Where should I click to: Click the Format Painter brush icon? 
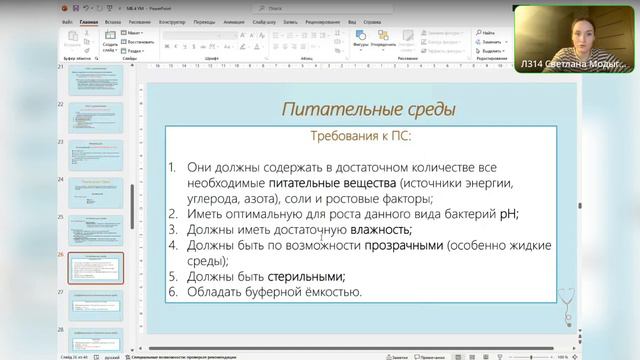87,51
